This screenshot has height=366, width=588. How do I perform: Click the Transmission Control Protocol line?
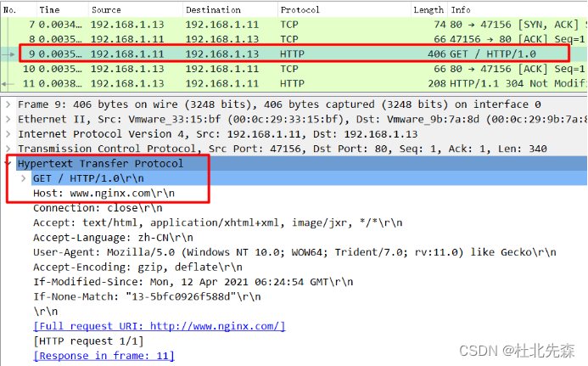tap(283, 149)
